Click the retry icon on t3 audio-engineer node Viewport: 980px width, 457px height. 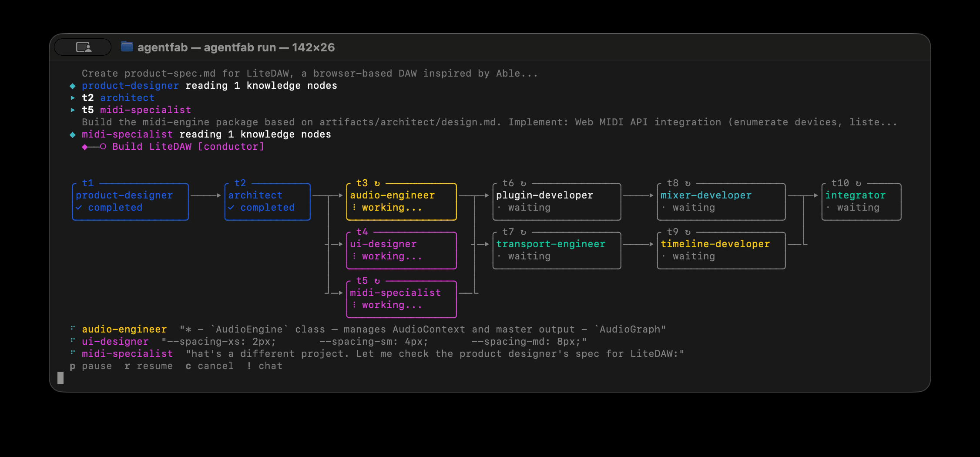click(x=377, y=183)
